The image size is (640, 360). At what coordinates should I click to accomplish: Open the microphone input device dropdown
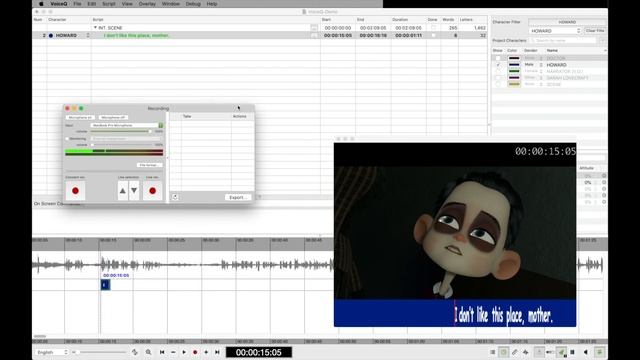pos(127,125)
